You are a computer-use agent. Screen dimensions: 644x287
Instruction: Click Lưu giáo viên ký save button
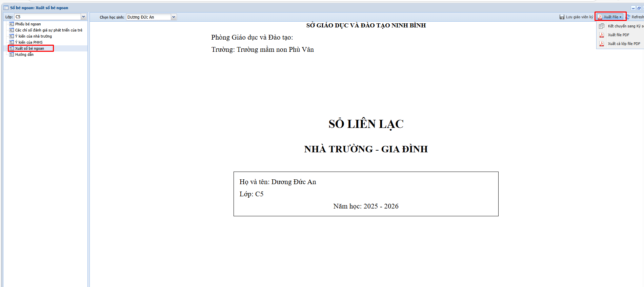(x=576, y=17)
